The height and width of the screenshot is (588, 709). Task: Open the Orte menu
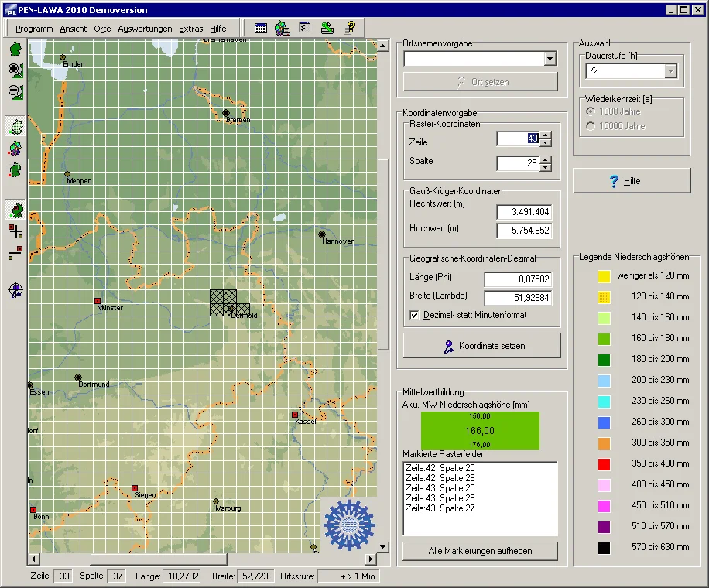[x=102, y=29]
